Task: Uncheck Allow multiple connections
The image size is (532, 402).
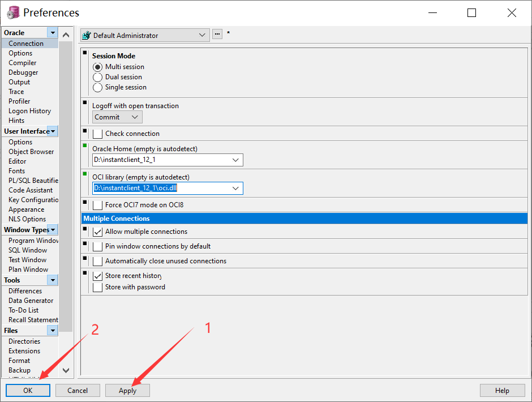Action: coord(97,232)
